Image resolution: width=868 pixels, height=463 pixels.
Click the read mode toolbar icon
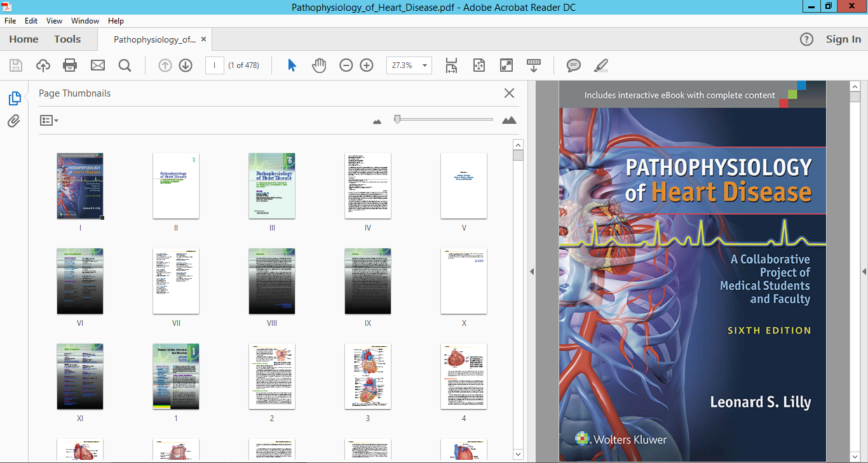pyautogui.click(x=534, y=65)
